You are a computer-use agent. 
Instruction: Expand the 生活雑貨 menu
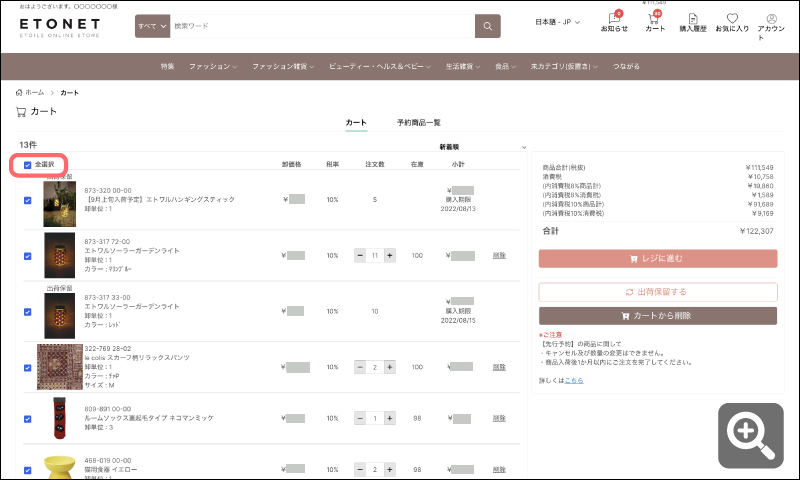click(463, 66)
